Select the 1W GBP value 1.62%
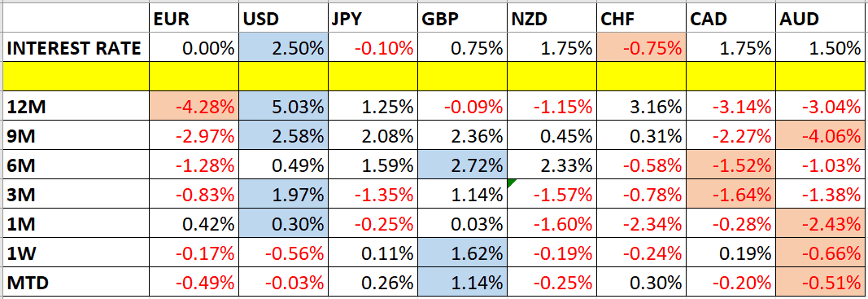 click(462, 253)
